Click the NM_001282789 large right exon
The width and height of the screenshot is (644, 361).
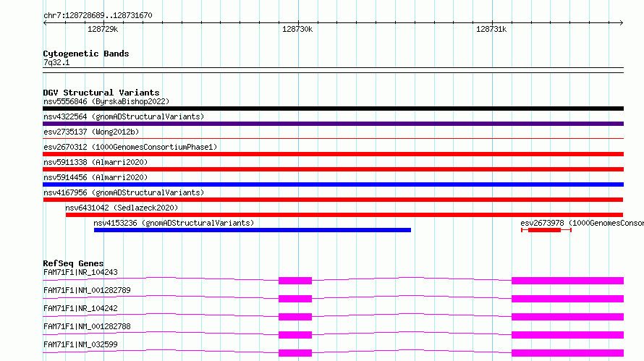[x=567, y=299]
